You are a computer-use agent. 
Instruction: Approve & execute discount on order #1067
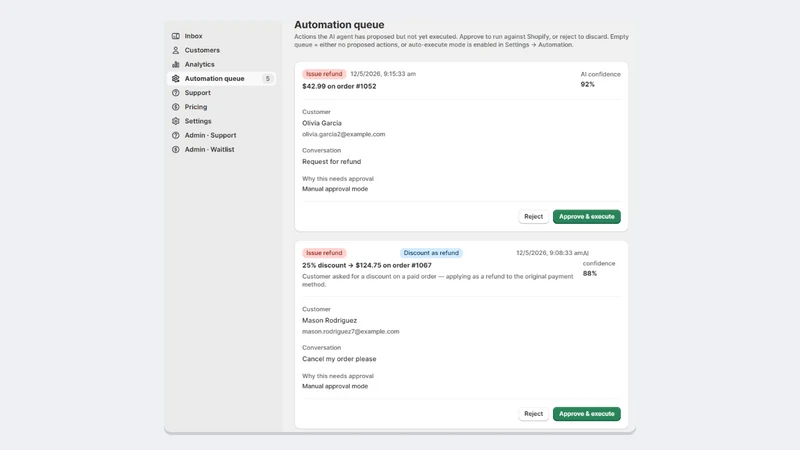(587, 414)
